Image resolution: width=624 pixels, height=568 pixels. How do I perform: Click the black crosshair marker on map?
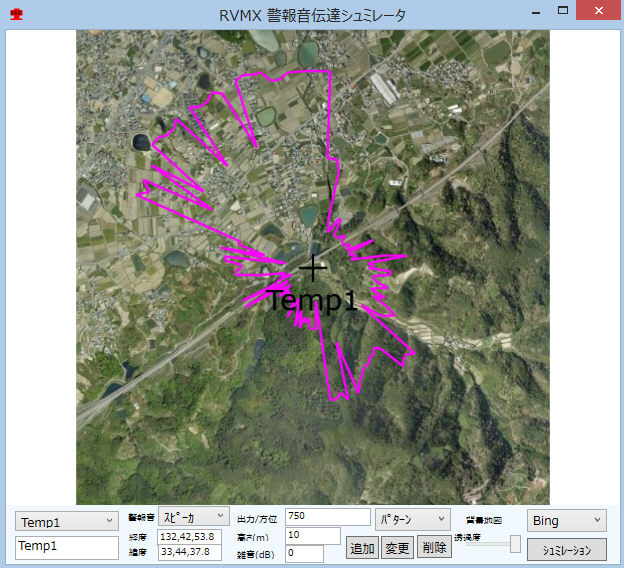[313, 267]
